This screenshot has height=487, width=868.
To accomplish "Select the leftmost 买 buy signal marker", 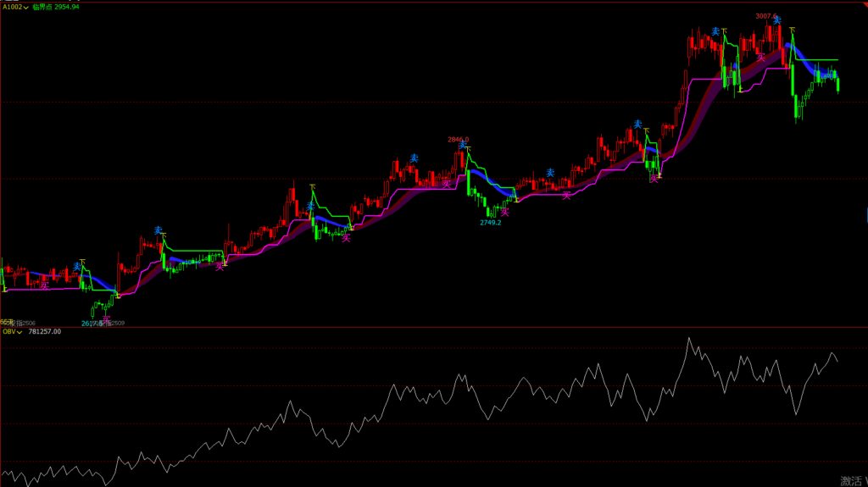I will (x=45, y=285).
